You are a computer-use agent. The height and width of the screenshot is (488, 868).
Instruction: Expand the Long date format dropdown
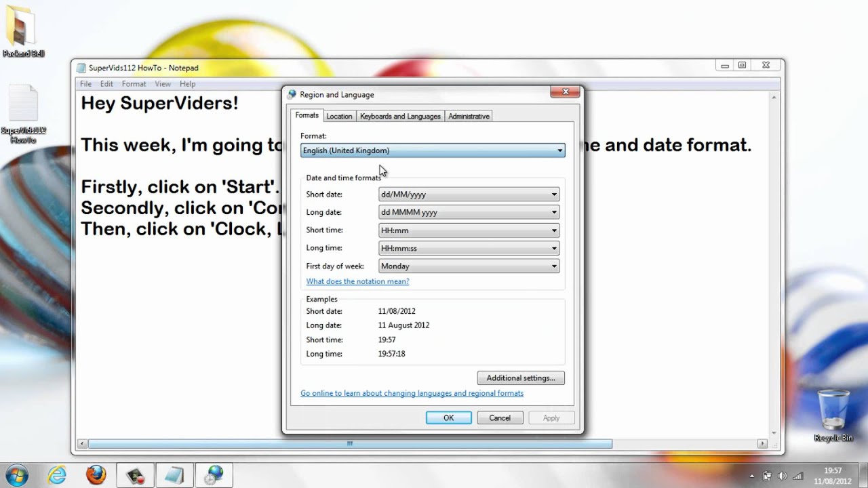click(x=469, y=212)
